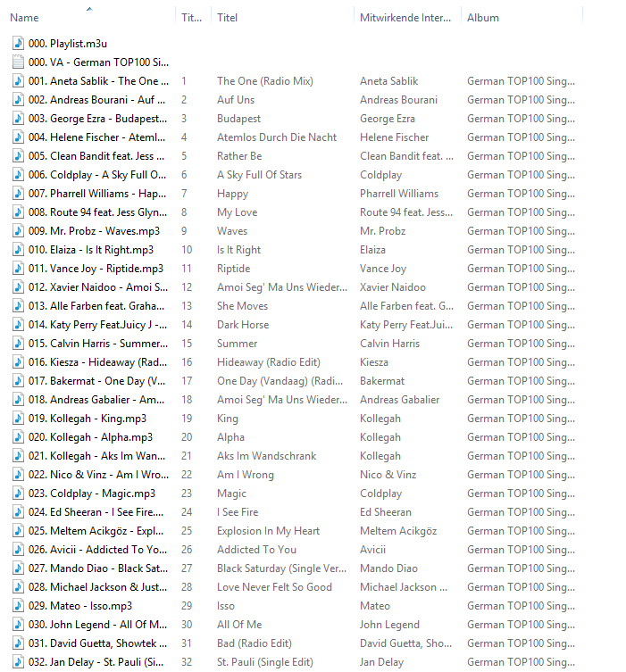This screenshot has height=672, width=626.
Task: Select file 026. Avicii - Addicted To Yo...
Action: point(97,550)
